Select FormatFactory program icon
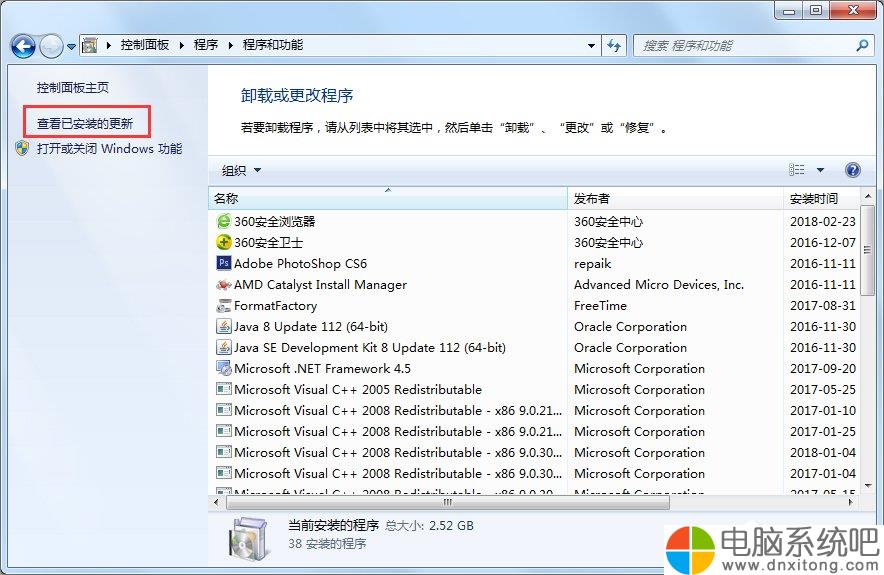Screen dimensions: 884x575 (x=224, y=306)
